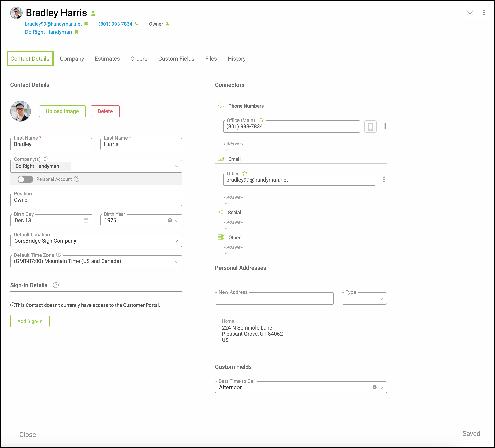Viewport: 495px width, 448px height.
Task: Open the History tab
Action: coord(236,59)
